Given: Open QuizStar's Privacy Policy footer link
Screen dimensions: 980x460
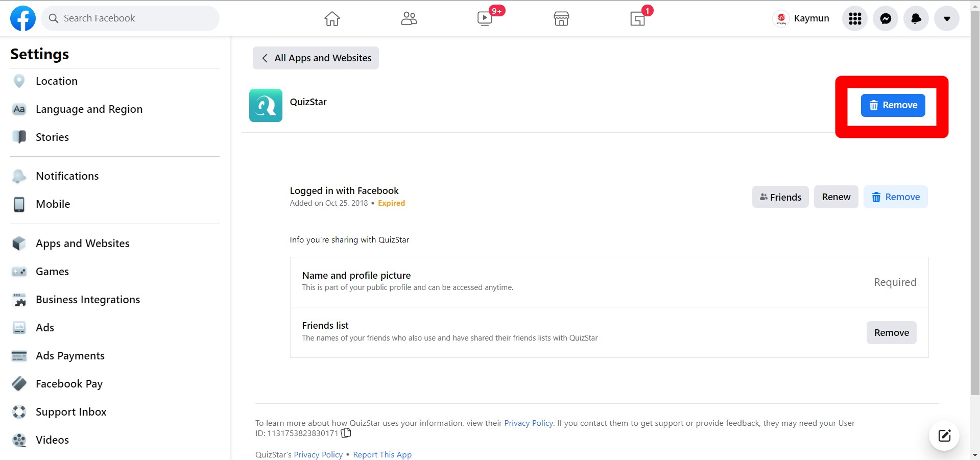Looking at the screenshot, I should (x=318, y=455).
